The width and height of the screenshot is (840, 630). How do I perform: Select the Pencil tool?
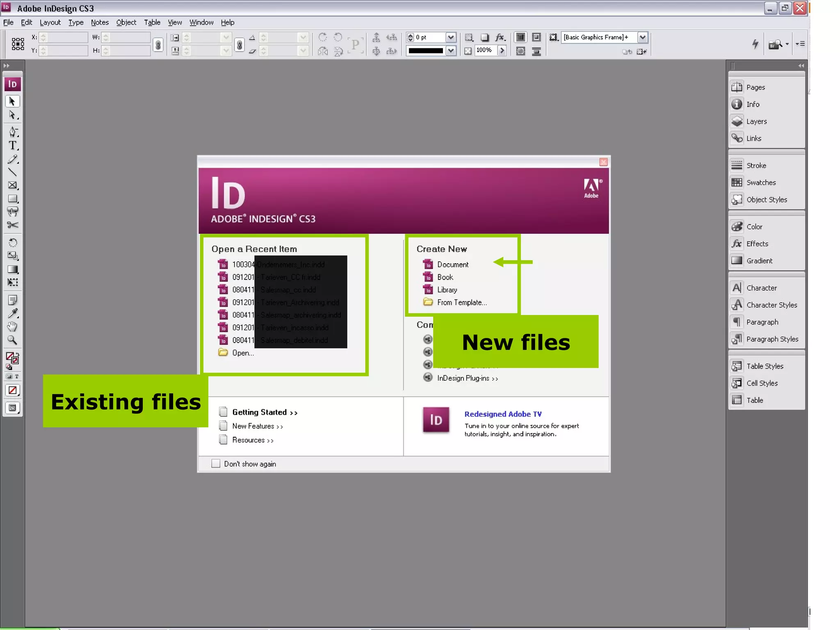tap(12, 159)
